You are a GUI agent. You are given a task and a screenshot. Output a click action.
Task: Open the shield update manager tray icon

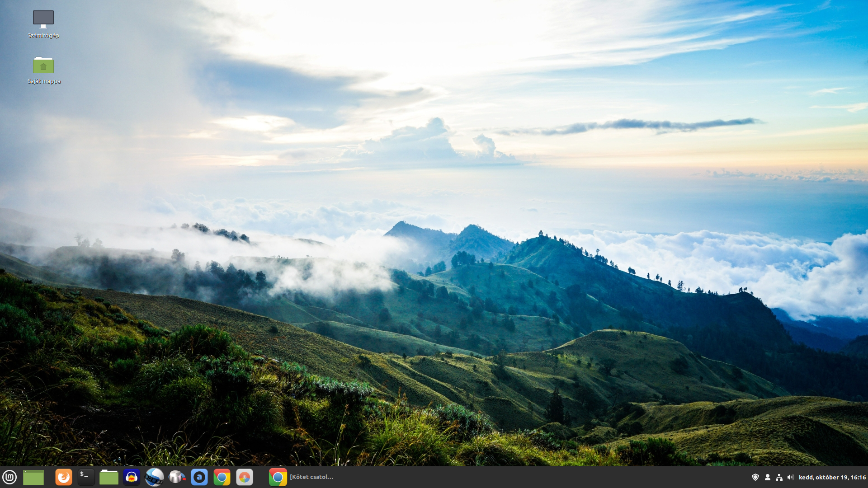point(755,477)
